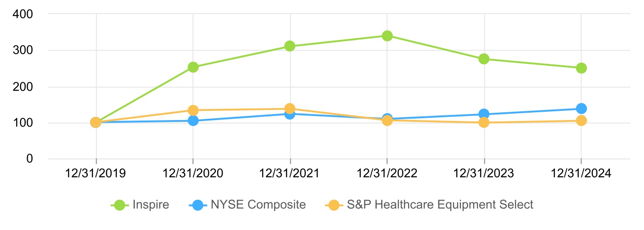644x230 pixels.
Task: Select S&P Healthcare's orange point at 12/31/2024
Action: pyautogui.click(x=581, y=121)
